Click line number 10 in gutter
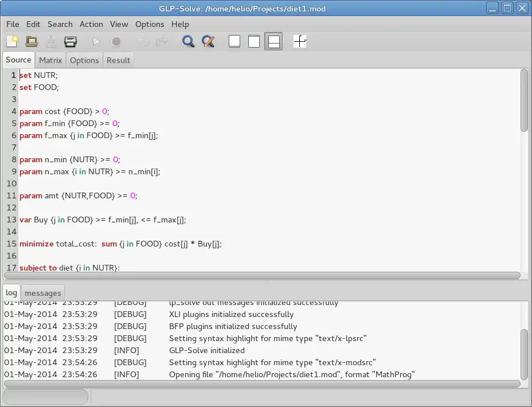 tap(11, 184)
